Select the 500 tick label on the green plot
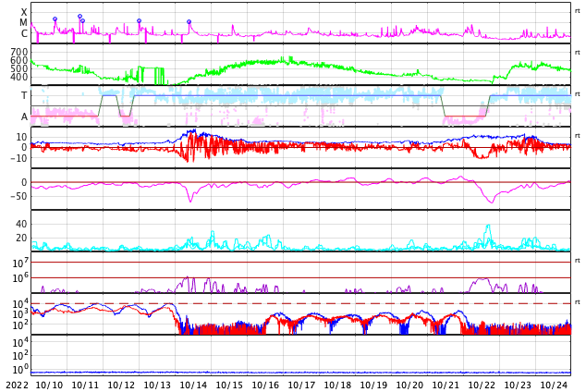The width and height of the screenshot is (586, 392). point(19,68)
